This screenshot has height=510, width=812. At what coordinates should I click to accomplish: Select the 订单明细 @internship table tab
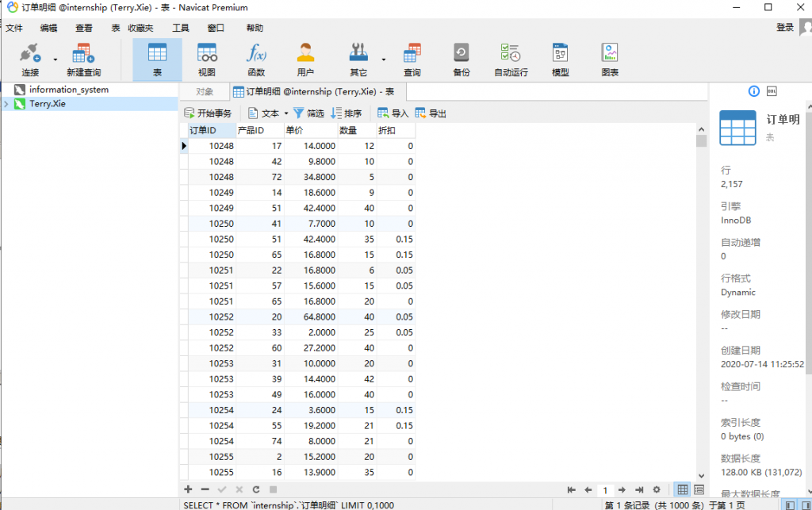tap(318, 92)
